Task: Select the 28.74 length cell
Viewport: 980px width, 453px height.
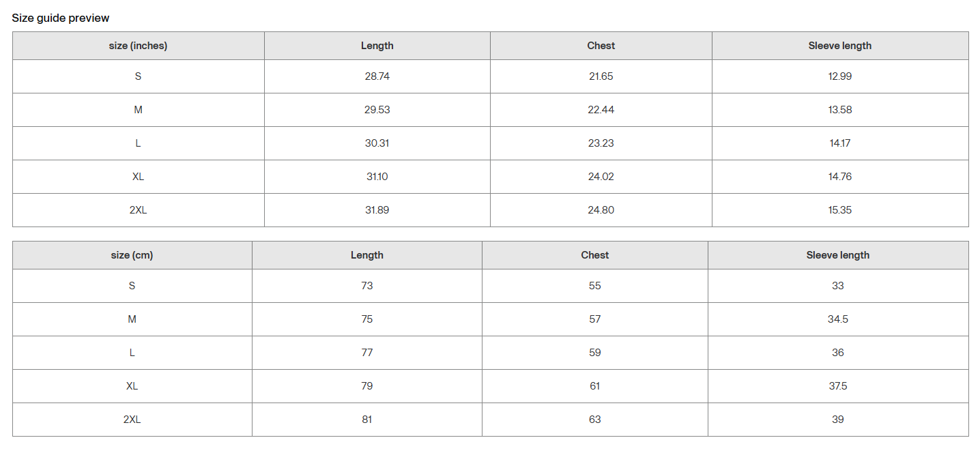Action: click(377, 76)
